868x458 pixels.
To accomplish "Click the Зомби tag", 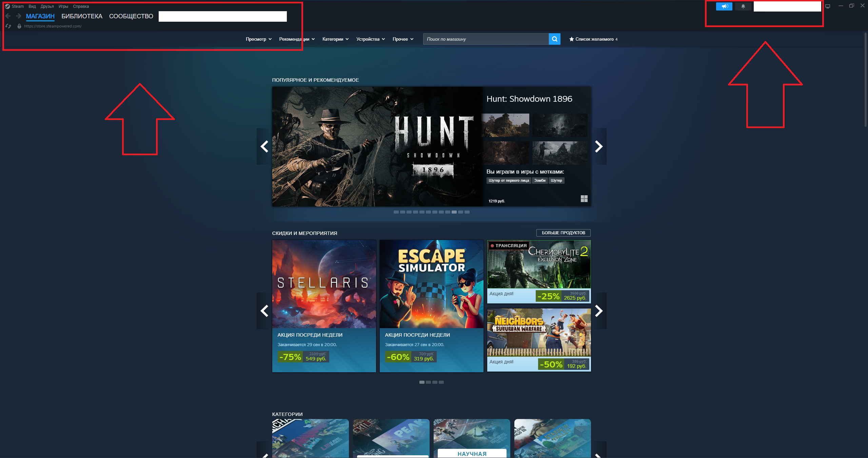I will tap(540, 180).
